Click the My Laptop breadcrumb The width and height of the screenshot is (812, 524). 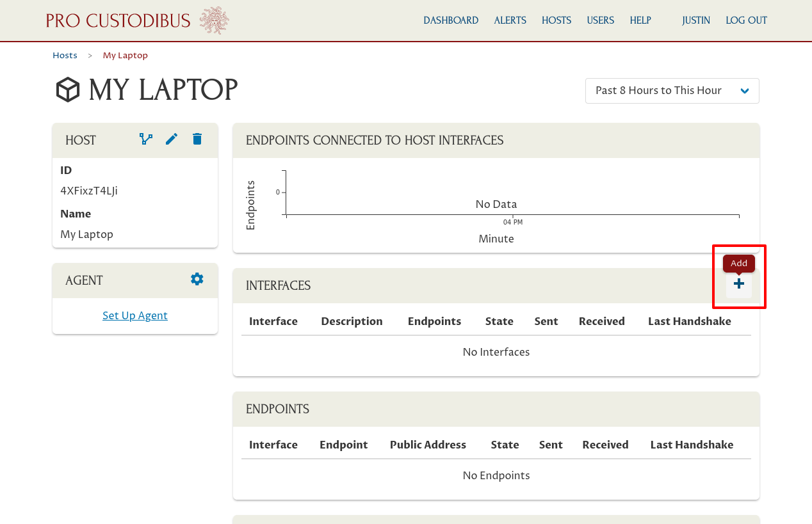pyautogui.click(x=126, y=56)
